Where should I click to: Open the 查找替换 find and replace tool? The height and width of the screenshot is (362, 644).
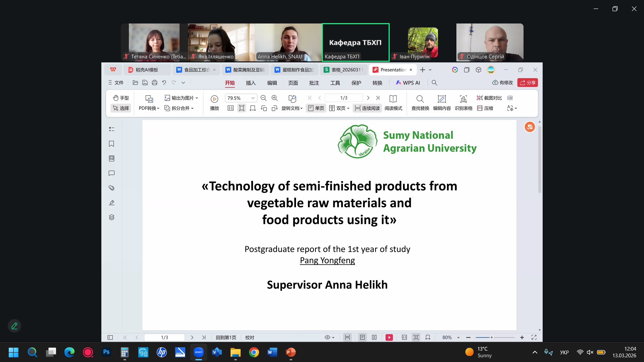coord(420,103)
